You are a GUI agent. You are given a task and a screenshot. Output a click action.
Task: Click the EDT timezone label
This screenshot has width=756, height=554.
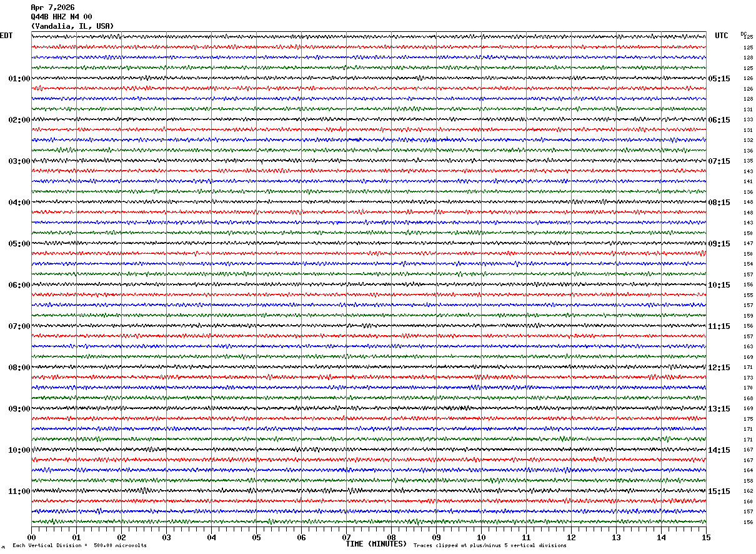(x=6, y=36)
